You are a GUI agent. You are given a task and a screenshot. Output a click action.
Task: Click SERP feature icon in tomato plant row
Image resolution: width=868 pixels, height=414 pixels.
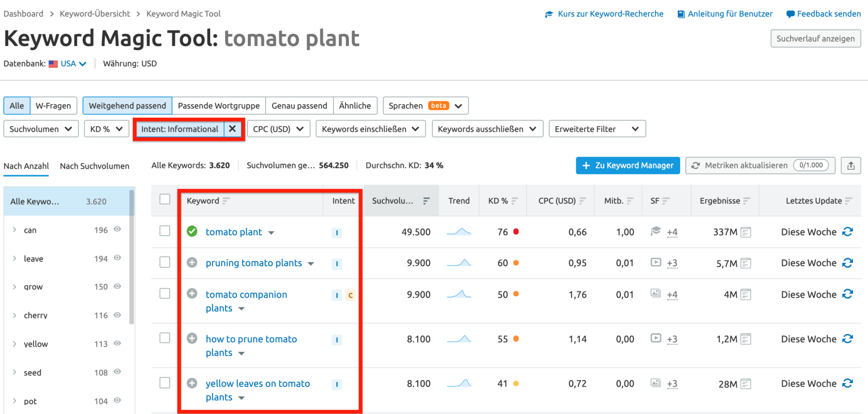(656, 231)
